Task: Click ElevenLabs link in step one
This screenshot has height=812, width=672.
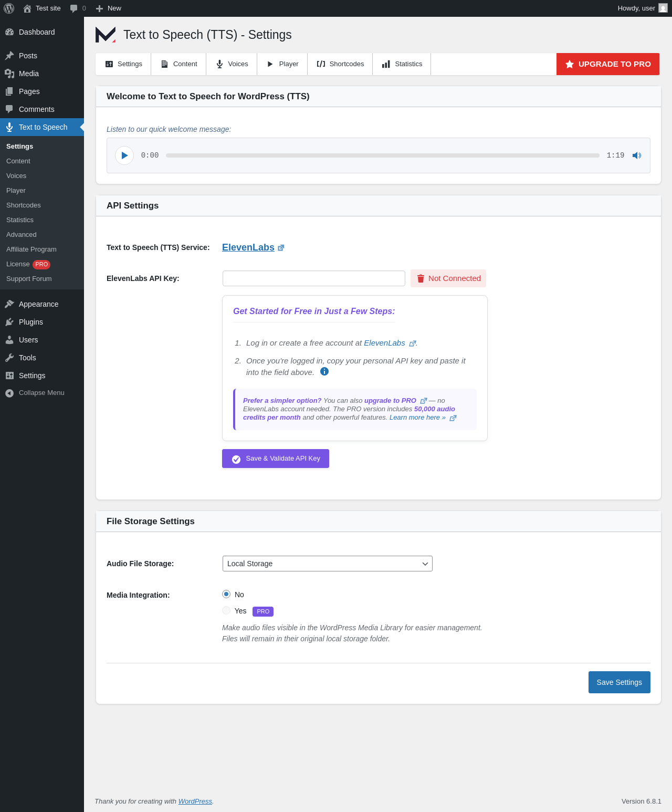Action: click(x=384, y=343)
